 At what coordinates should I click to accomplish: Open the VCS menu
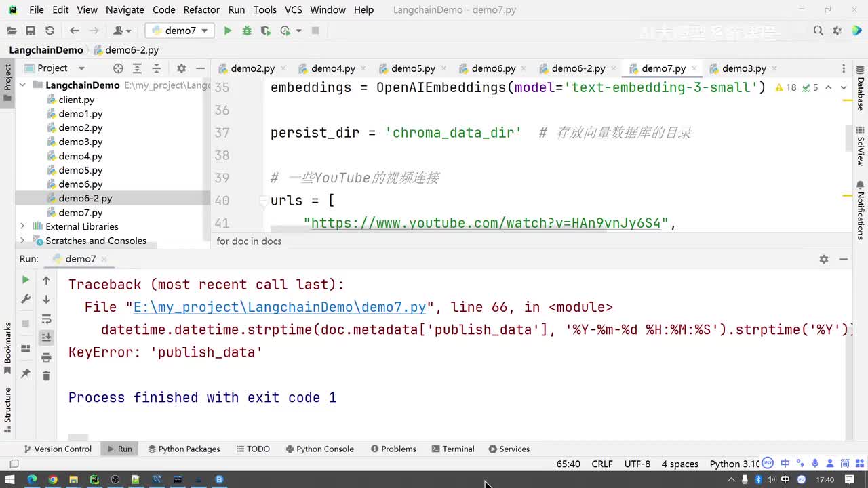[294, 9]
